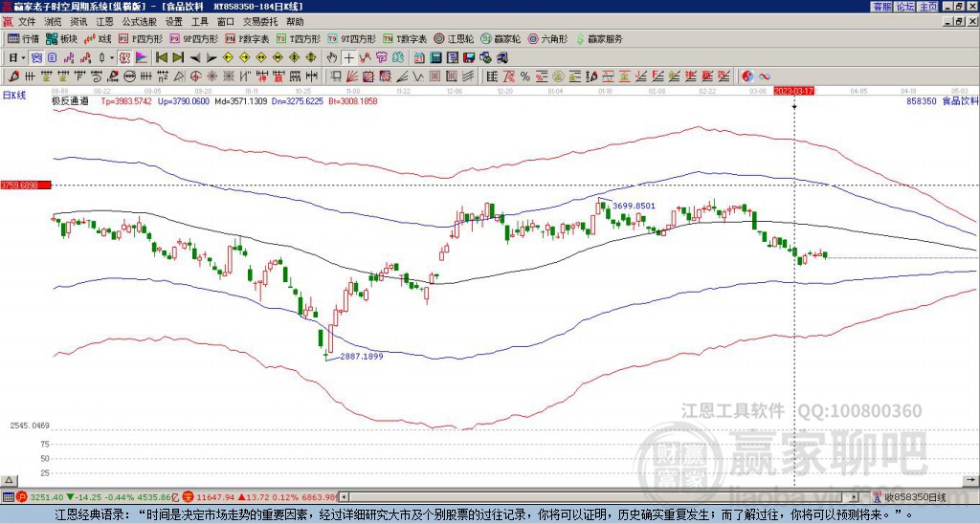Viewport: 980px width, 524px height.
Task: Click the 2887.1899 low price label
Action: pyautogui.click(x=362, y=356)
